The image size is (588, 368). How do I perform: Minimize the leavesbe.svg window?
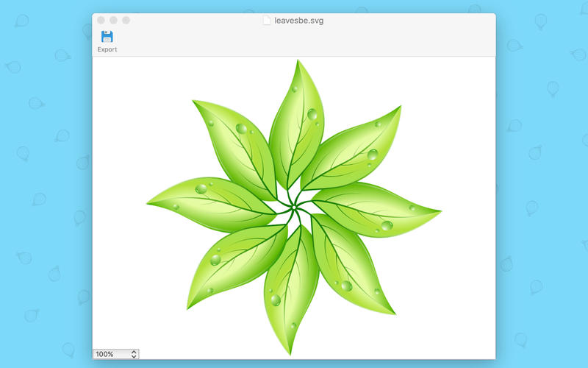(114, 21)
